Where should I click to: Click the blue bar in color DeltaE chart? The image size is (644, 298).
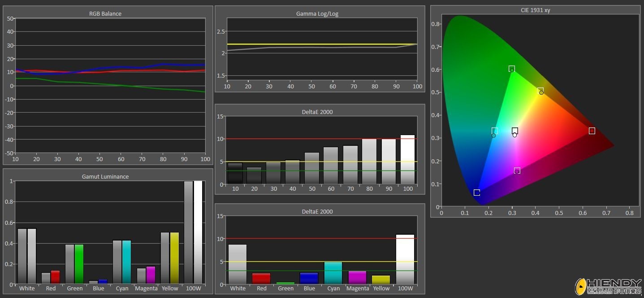[x=309, y=278]
